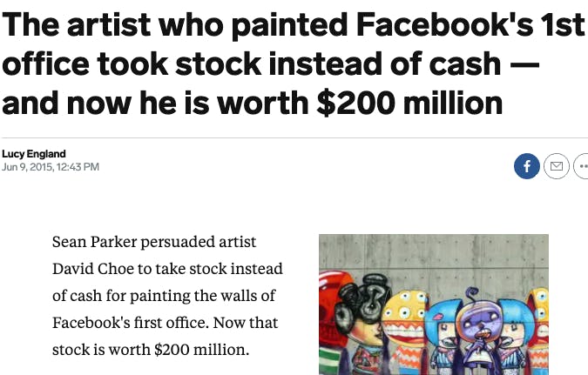Click "office took stock" headline line
The height and width of the screenshot is (375, 588).
[132, 64]
